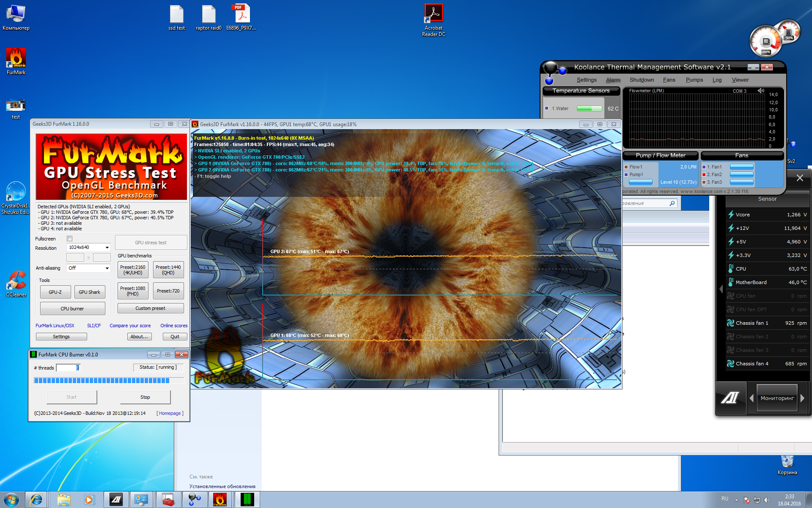Click Internet Explorer taskbar icon

point(36,500)
